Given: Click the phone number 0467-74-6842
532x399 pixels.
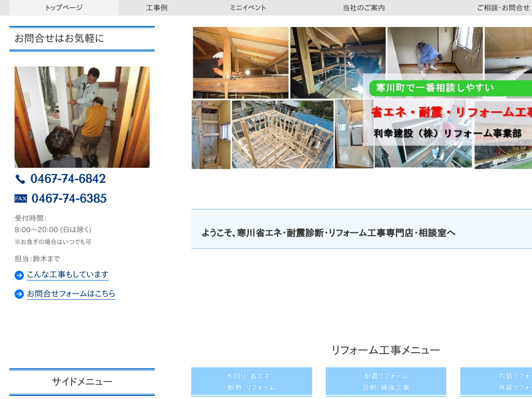Looking at the screenshot, I should (68, 179).
